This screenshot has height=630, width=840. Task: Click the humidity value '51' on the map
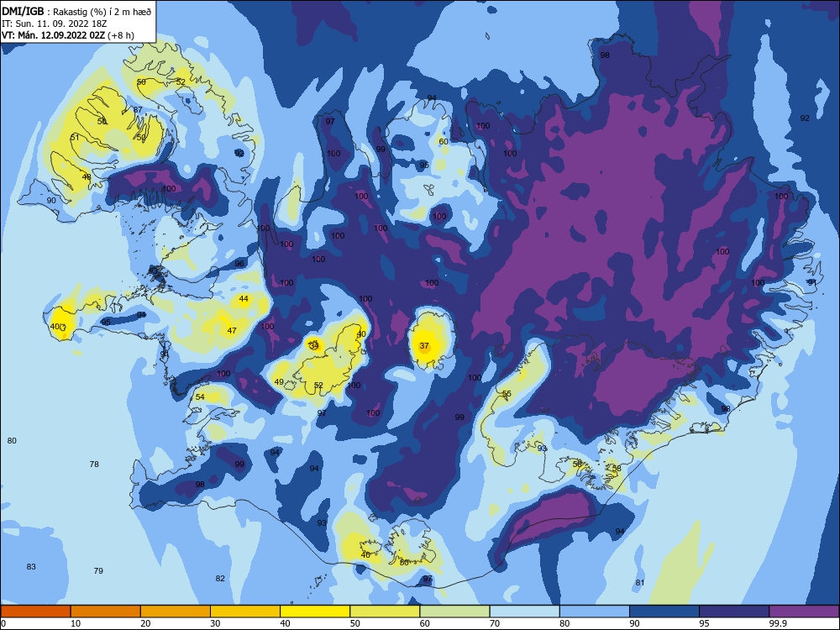[75, 138]
